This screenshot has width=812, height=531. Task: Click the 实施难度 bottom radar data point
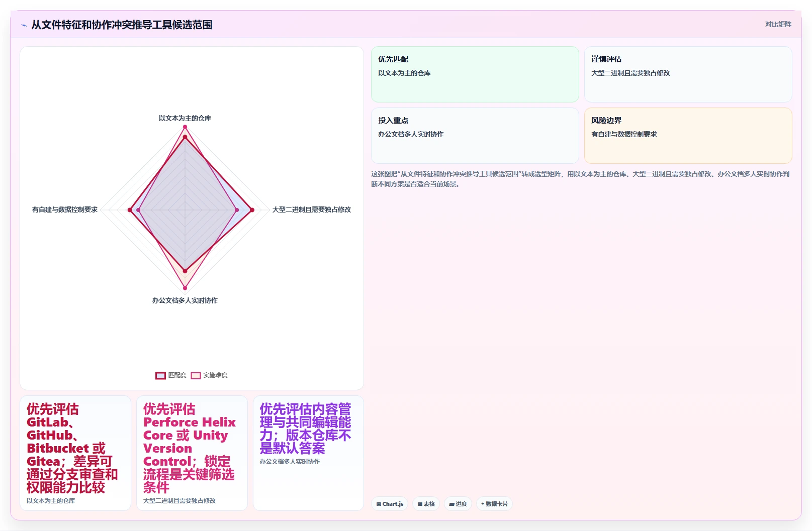click(x=185, y=288)
